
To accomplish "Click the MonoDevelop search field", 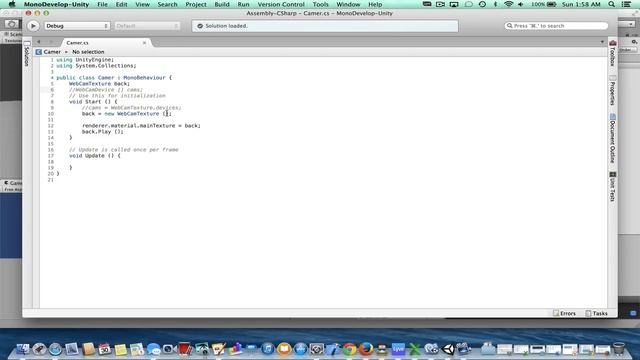I will coord(556,26).
